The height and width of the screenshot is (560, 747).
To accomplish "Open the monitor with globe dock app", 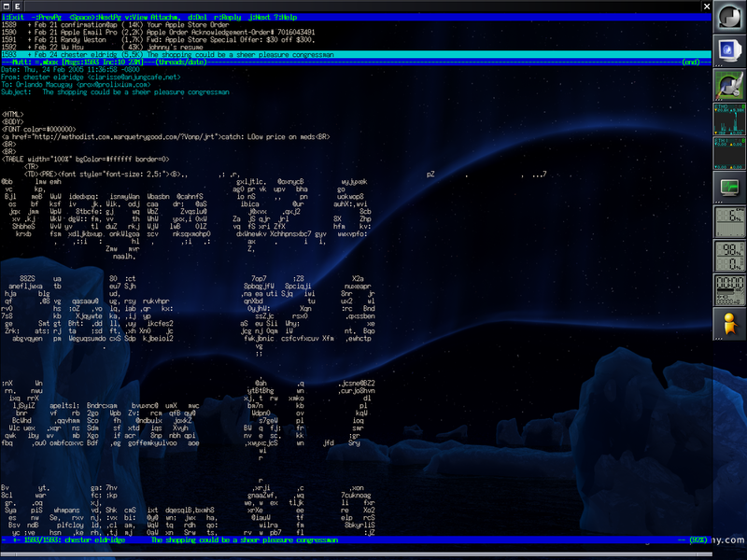I will click(729, 51).
